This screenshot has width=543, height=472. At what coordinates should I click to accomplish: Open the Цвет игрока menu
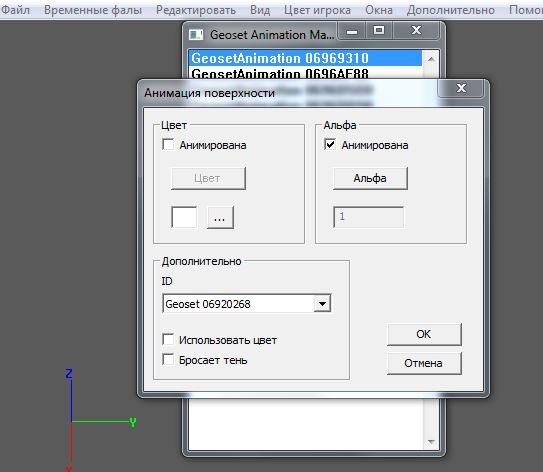(317, 10)
